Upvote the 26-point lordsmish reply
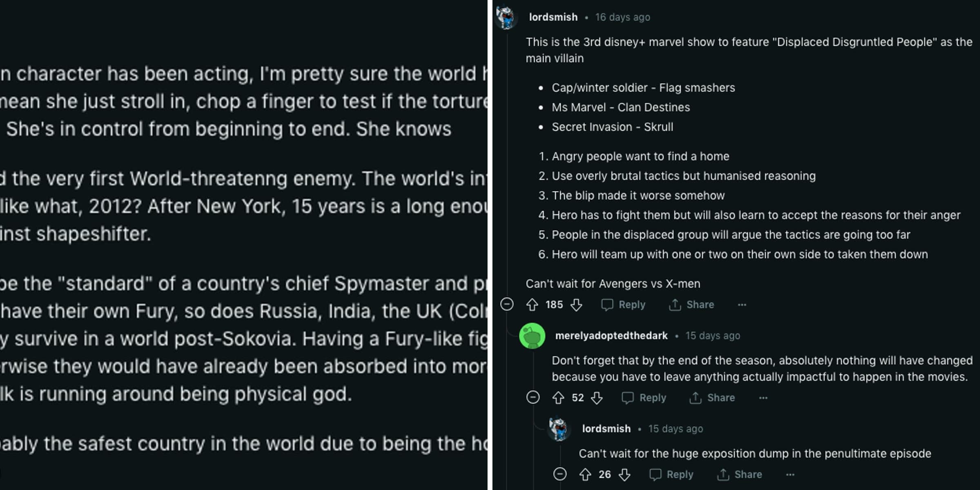Image resolution: width=980 pixels, height=490 pixels. tap(586, 474)
